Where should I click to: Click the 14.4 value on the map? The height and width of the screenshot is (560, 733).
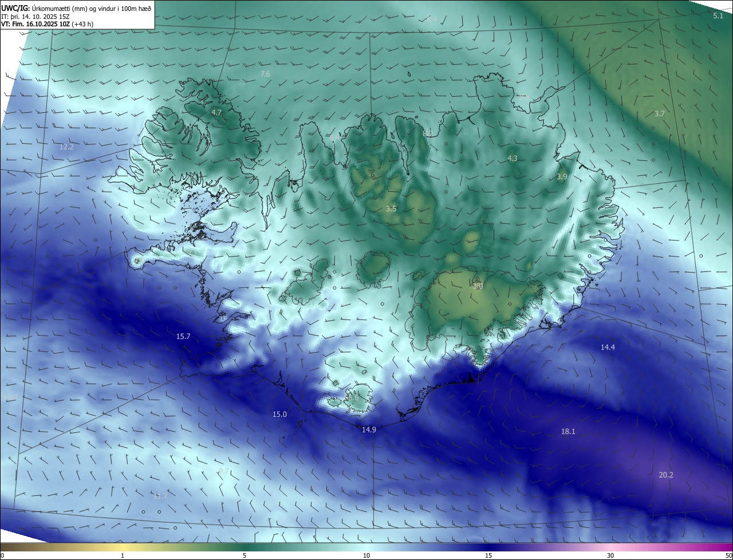point(608,347)
